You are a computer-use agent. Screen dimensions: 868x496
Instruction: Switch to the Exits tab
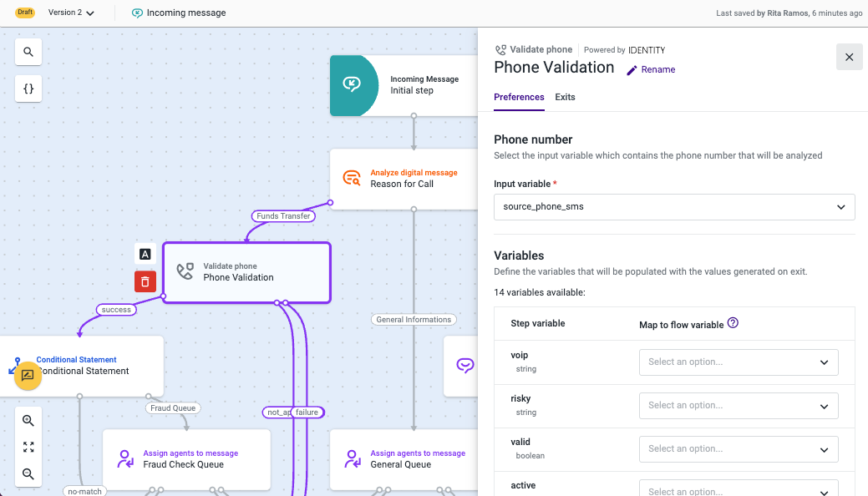tap(566, 98)
